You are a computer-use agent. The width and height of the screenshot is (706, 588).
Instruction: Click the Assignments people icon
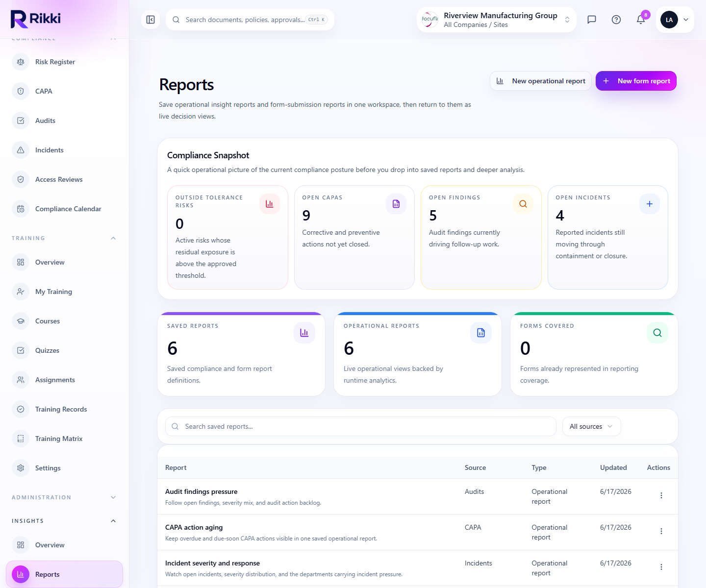21,380
